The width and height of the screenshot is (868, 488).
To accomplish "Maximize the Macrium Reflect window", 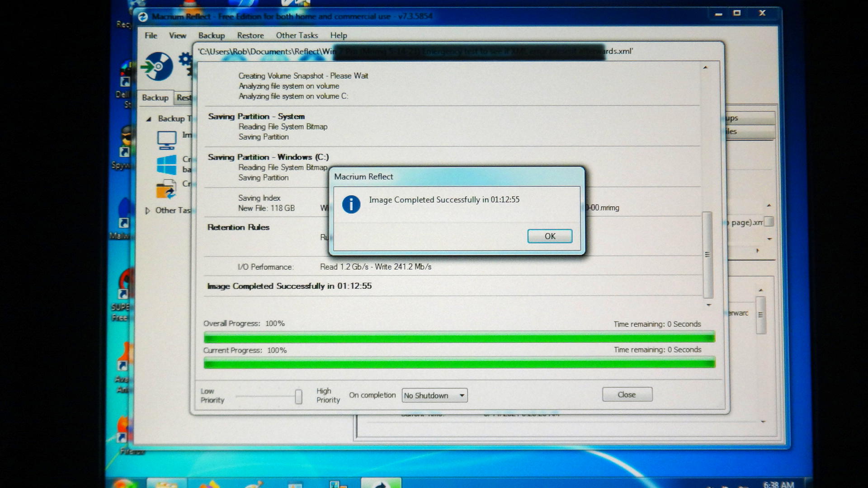I will point(737,13).
